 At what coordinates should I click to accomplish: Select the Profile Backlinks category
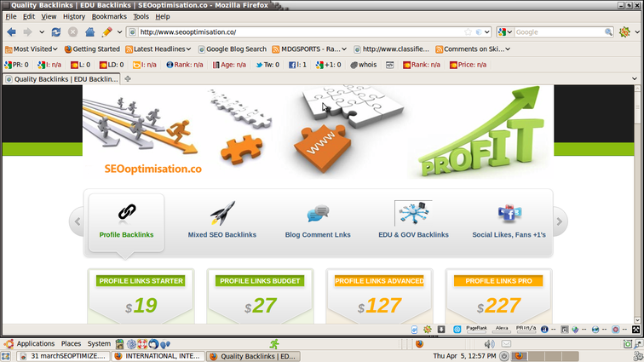click(127, 222)
